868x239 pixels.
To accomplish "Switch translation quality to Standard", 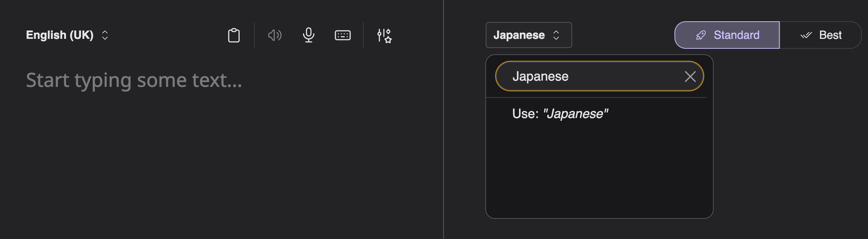I will pyautogui.click(x=727, y=35).
